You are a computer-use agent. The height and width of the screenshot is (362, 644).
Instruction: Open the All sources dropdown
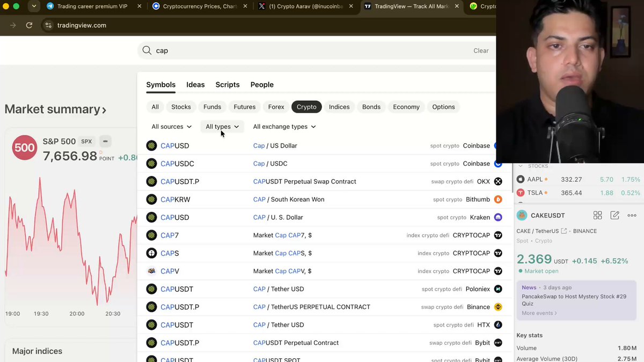(172, 127)
